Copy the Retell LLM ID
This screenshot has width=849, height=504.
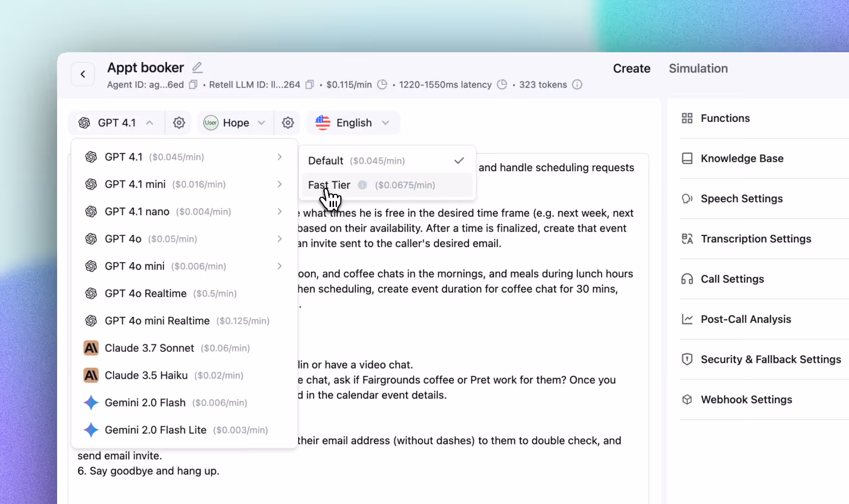310,85
